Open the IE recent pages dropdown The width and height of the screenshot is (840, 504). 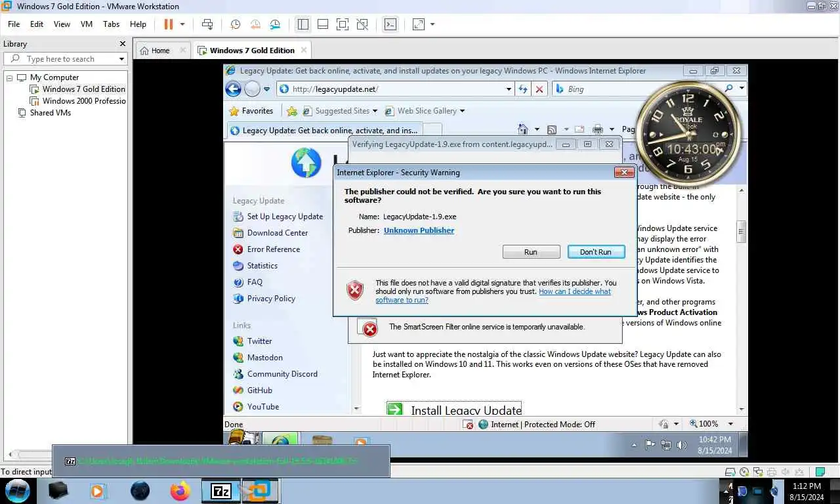click(266, 89)
